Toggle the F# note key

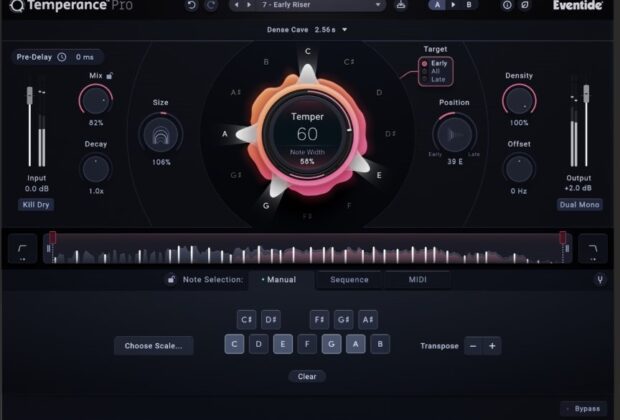319,320
